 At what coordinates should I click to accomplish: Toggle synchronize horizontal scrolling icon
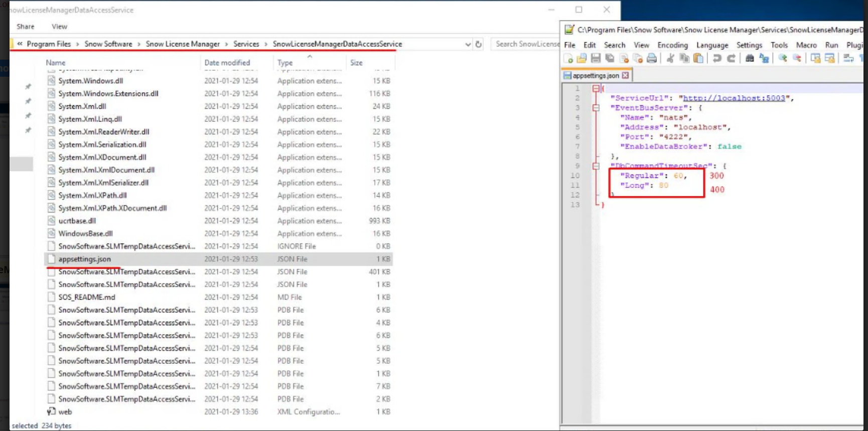pos(829,59)
